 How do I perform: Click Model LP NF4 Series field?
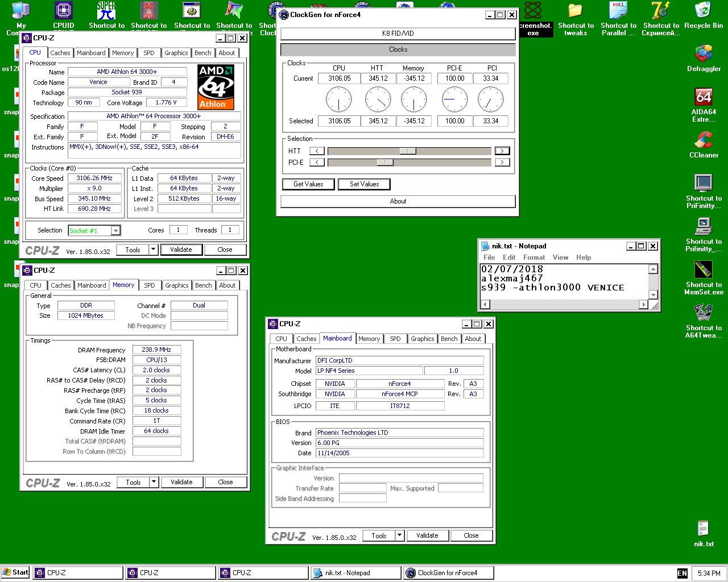(369, 371)
